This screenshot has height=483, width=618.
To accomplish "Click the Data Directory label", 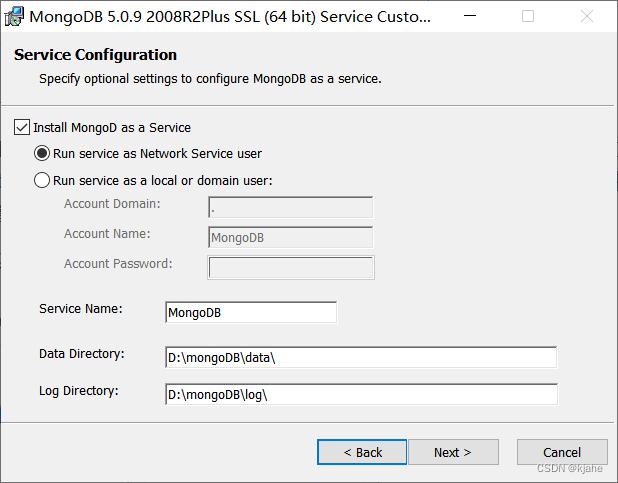I will pyautogui.click(x=82, y=354).
